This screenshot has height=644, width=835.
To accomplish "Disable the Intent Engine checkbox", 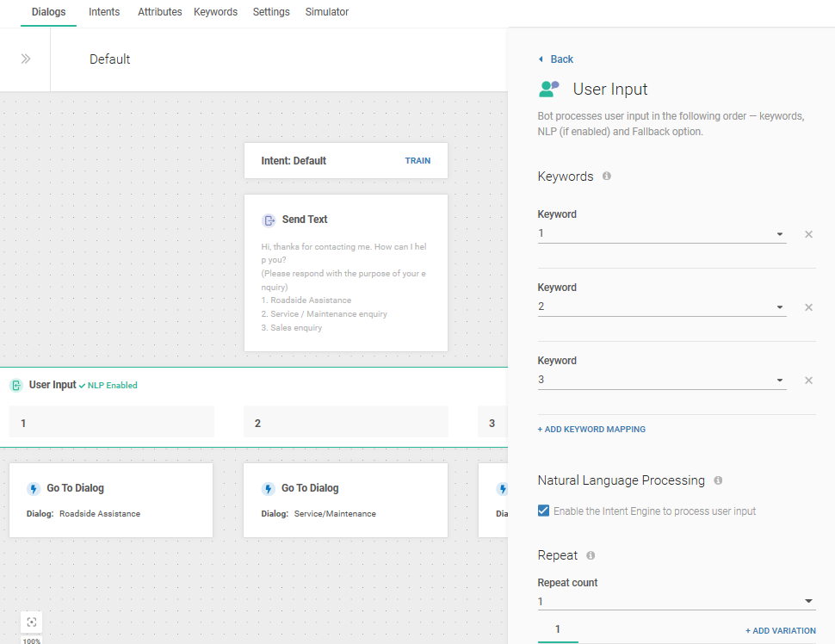I will pos(543,511).
